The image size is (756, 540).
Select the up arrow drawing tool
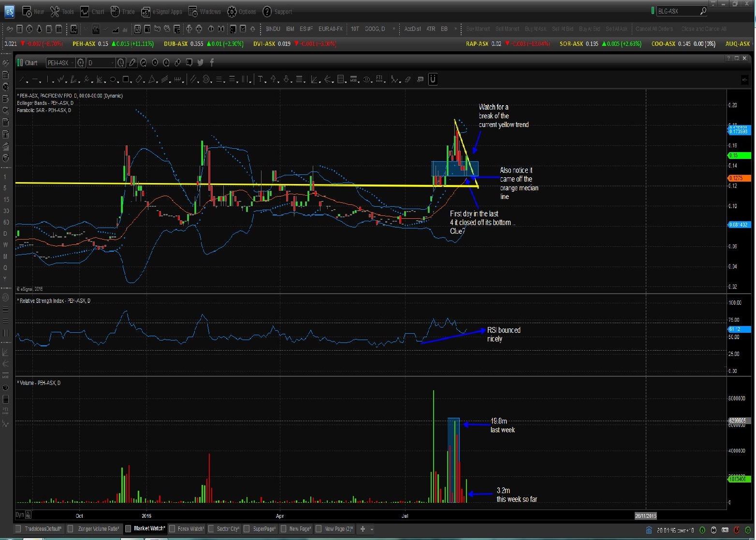point(273,79)
